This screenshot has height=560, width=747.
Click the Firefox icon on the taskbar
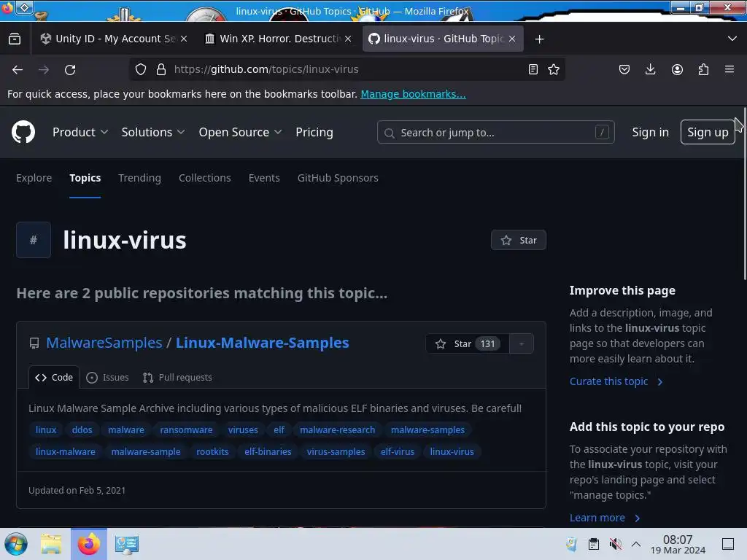coord(88,544)
